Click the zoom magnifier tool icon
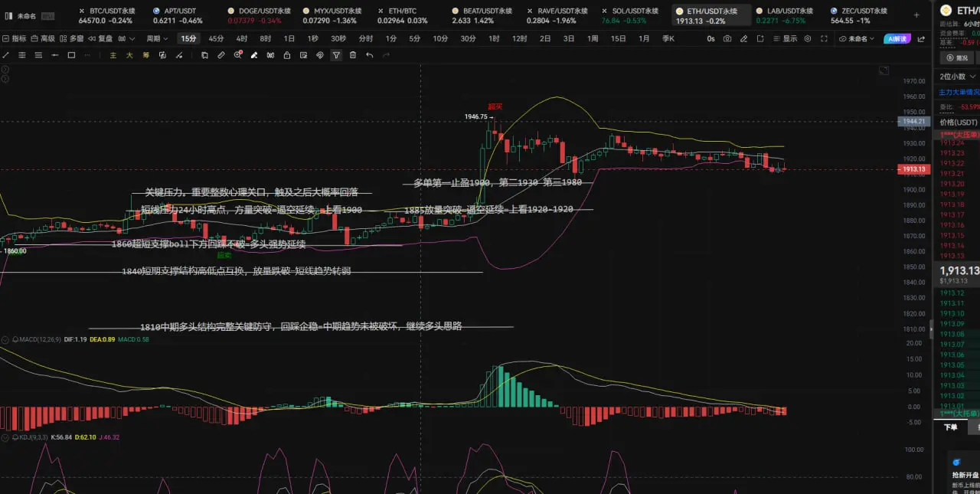 [238, 55]
